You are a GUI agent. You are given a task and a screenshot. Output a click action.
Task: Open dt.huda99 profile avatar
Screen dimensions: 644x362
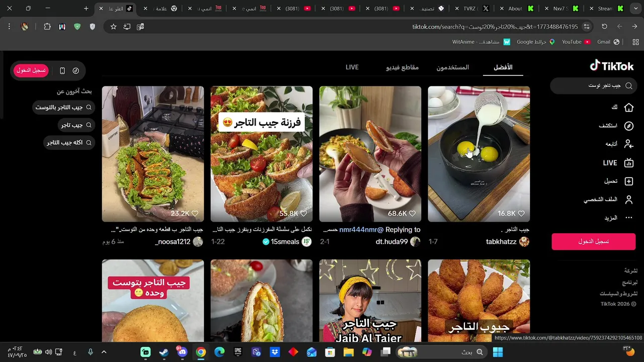[416, 242]
